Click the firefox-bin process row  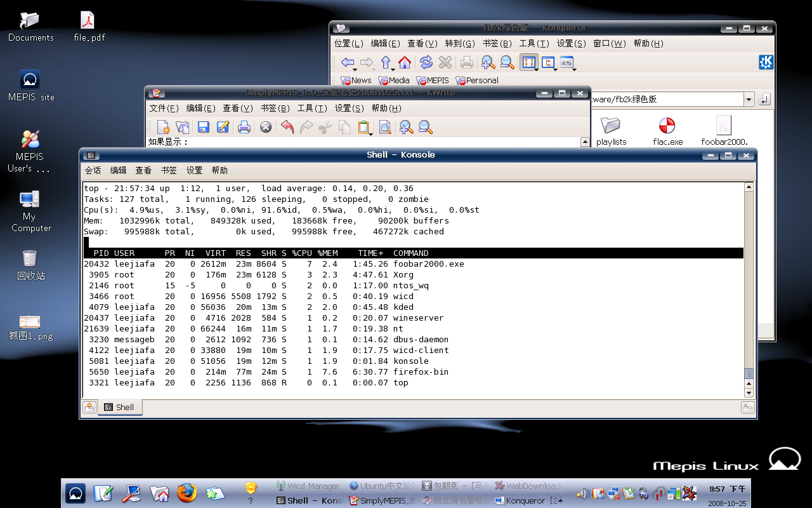tap(413, 371)
